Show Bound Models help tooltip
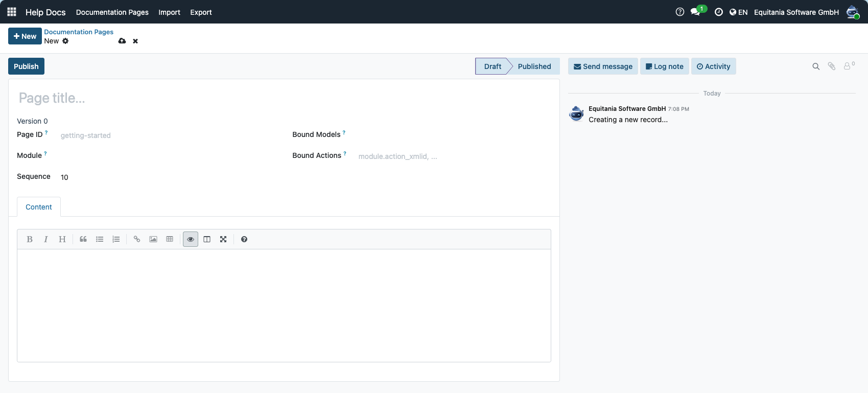This screenshot has width=868, height=393. pyautogui.click(x=344, y=132)
